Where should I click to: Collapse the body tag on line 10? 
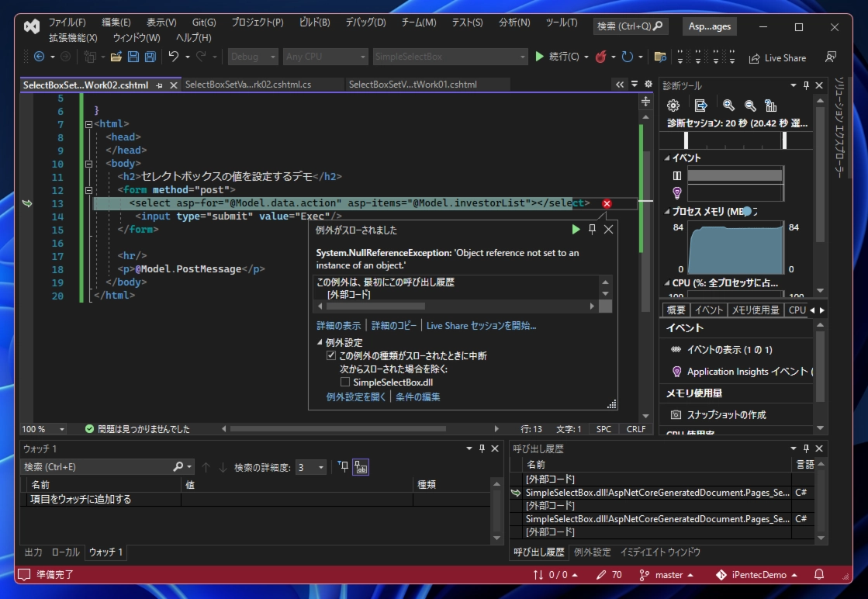click(88, 164)
